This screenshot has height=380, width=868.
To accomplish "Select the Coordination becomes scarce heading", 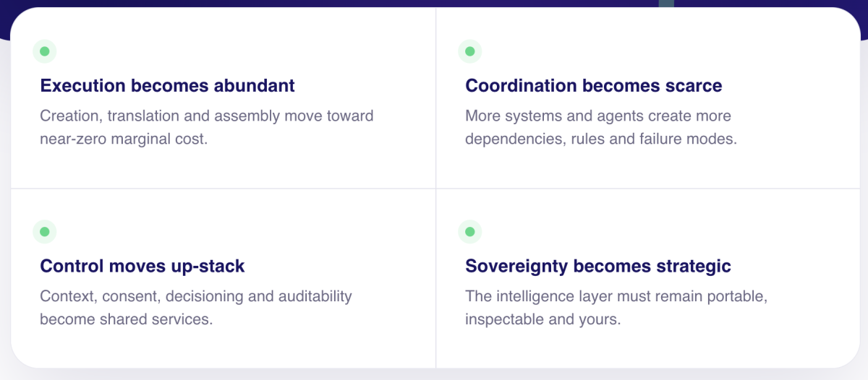I will [593, 85].
